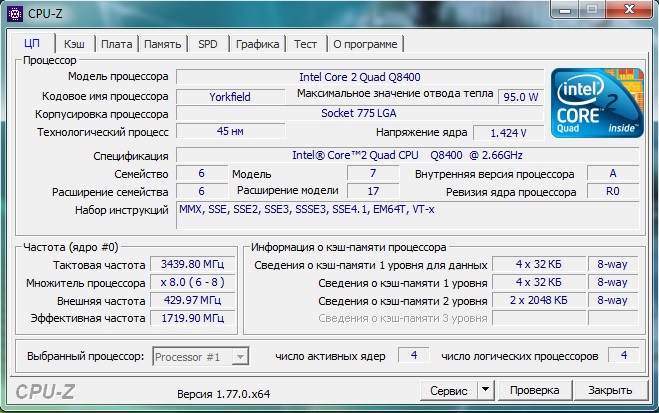Viewport: 659px width, 413px height.
Task: Open the Тест tab
Action: coord(306,44)
